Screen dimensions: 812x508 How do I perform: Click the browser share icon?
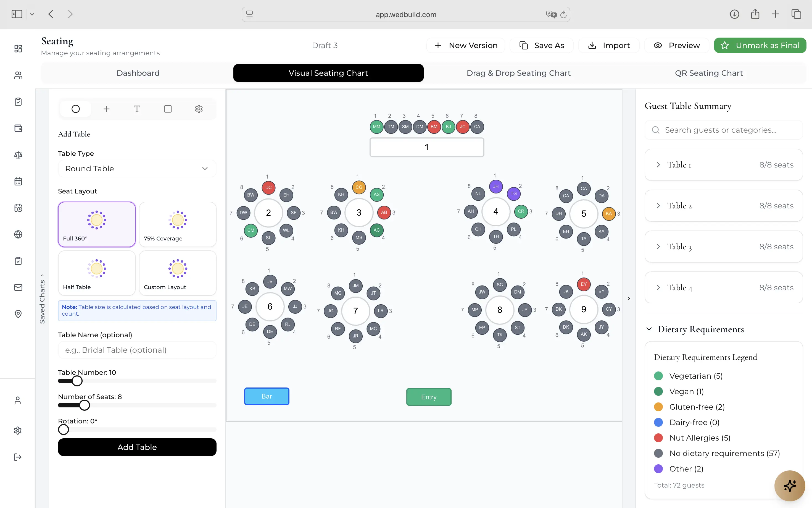coord(755,14)
